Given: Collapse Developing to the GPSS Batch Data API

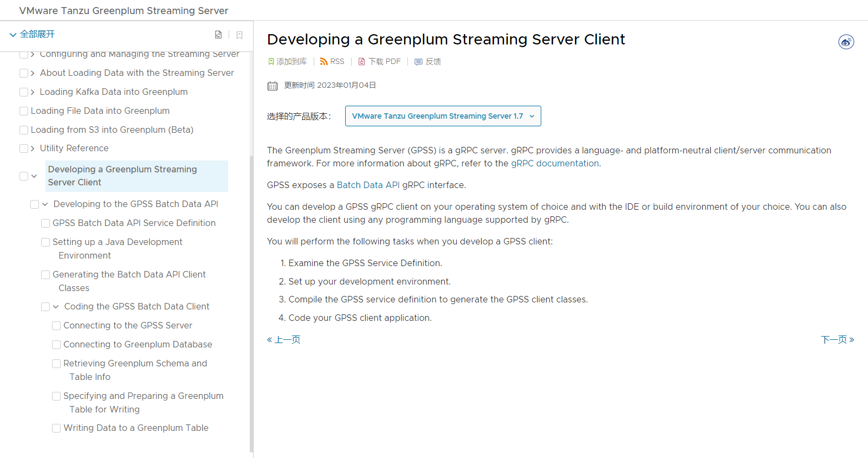Looking at the screenshot, I should coord(45,204).
